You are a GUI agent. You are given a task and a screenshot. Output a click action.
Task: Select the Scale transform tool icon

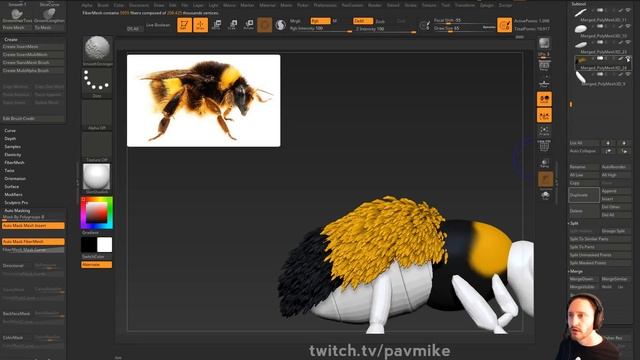(233, 25)
